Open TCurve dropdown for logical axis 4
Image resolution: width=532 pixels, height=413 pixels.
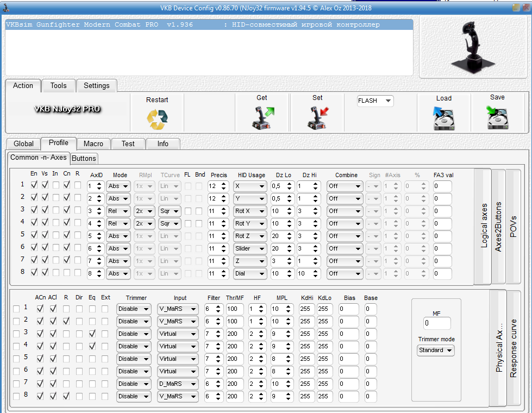point(170,224)
